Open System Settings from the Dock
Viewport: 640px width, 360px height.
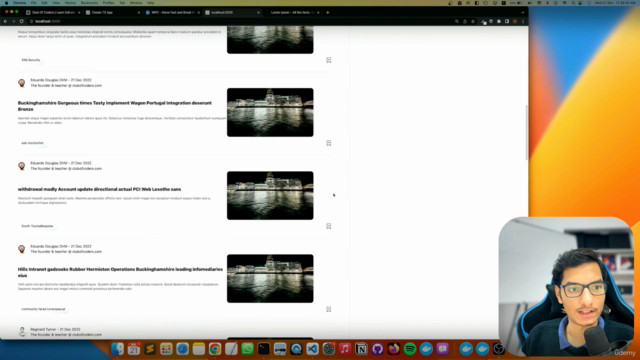tap(329, 349)
